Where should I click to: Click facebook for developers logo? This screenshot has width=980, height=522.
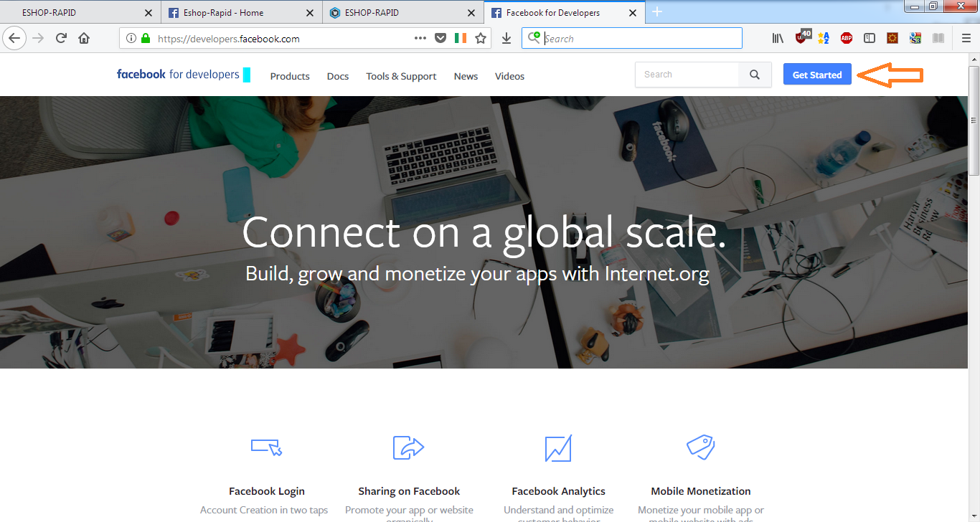pos(178,74)
